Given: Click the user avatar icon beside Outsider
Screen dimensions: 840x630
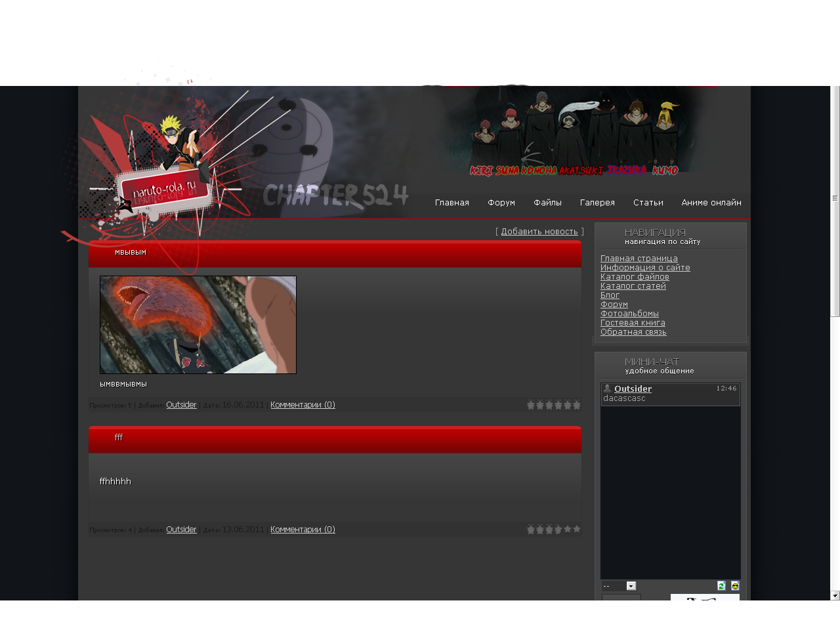Looking at the screenshot, I should coord(607,388).
